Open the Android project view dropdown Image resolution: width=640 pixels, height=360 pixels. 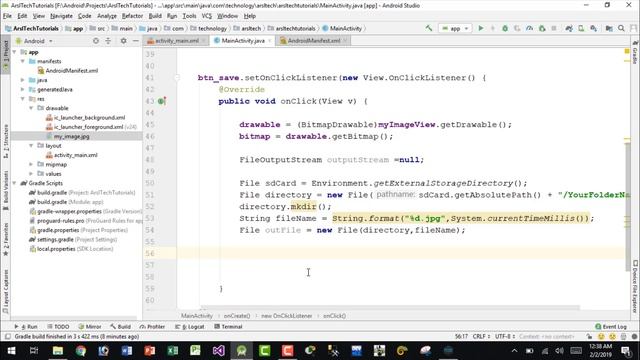click(34, 41)
